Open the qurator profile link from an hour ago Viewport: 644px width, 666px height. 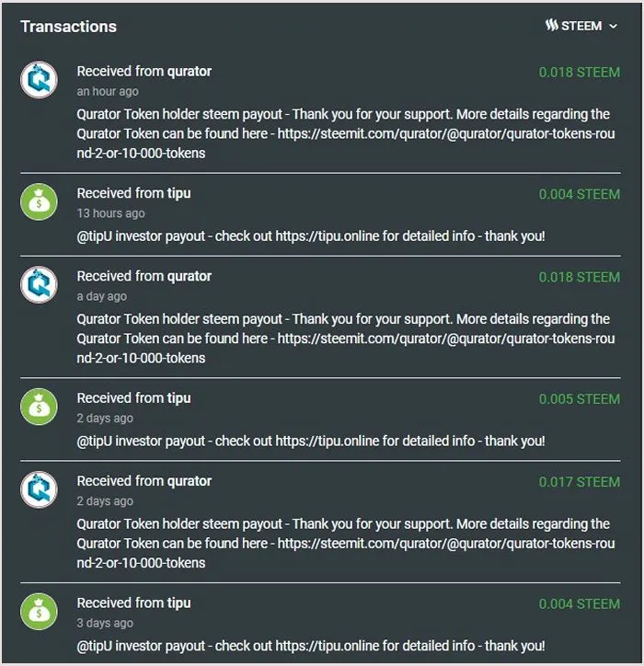(189, 72)
